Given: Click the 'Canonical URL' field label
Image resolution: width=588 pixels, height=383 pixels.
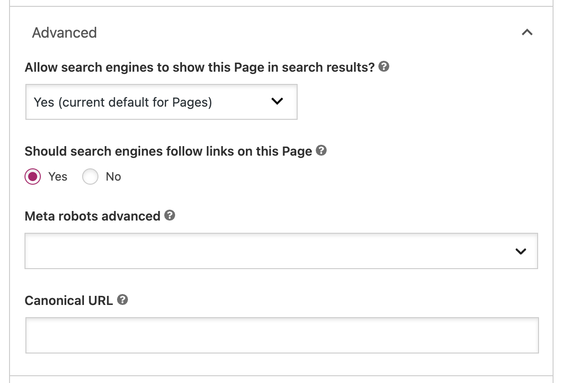Looking at the screenshot, I should 69,300.
